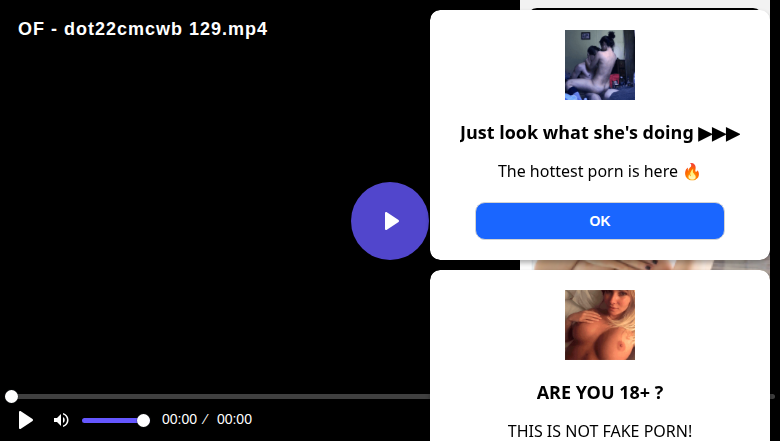780x441 pixels.
Task: Click the 'ARE YOU 18+ ?' heading
Action: [599, 393]
